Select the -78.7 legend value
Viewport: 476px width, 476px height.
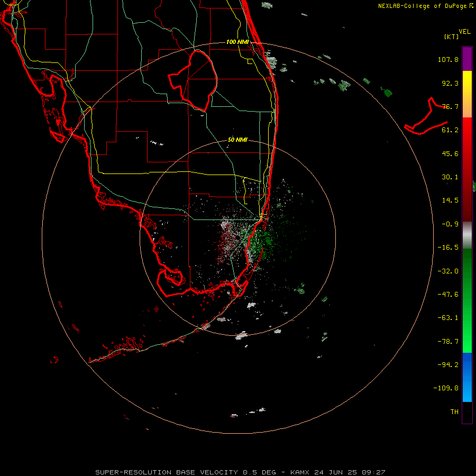click(448, 342)
